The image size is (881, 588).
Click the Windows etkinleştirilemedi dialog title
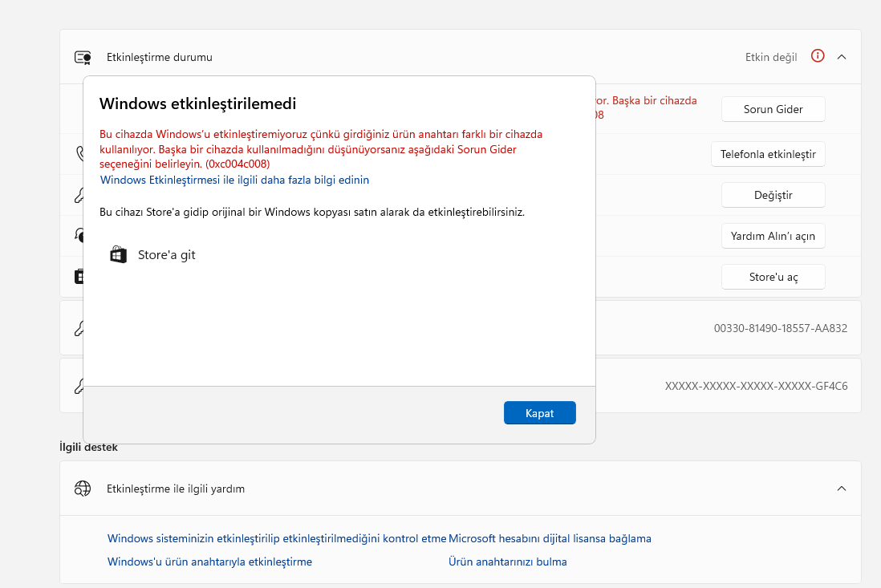[x=197, y=104]
